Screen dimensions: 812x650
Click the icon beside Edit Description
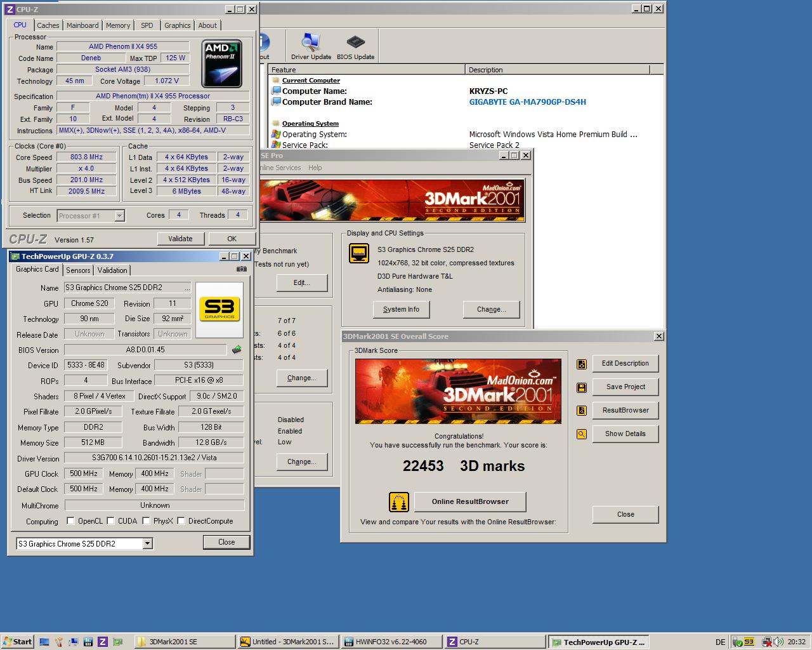pos(581,364)
